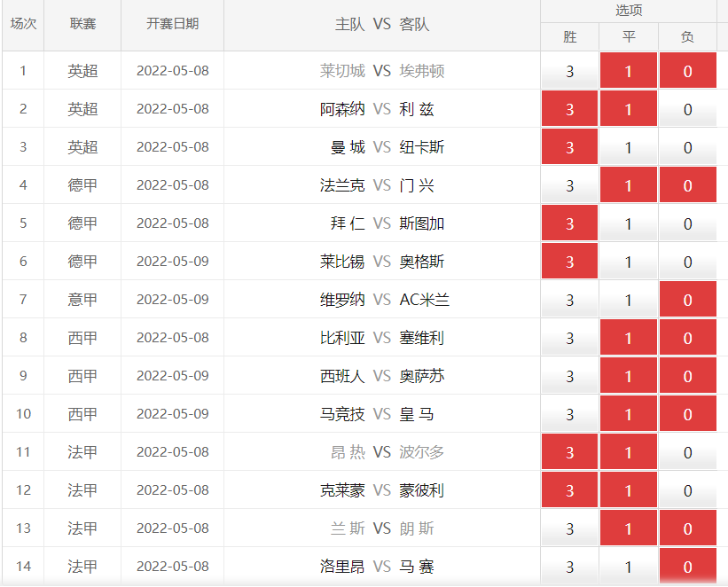The height and width of the screenshot is (587, 728).
Task: Select draw option 1 for 拜仁 VS 斯图加
Action: pyautogui.click(x=629, y=223)
